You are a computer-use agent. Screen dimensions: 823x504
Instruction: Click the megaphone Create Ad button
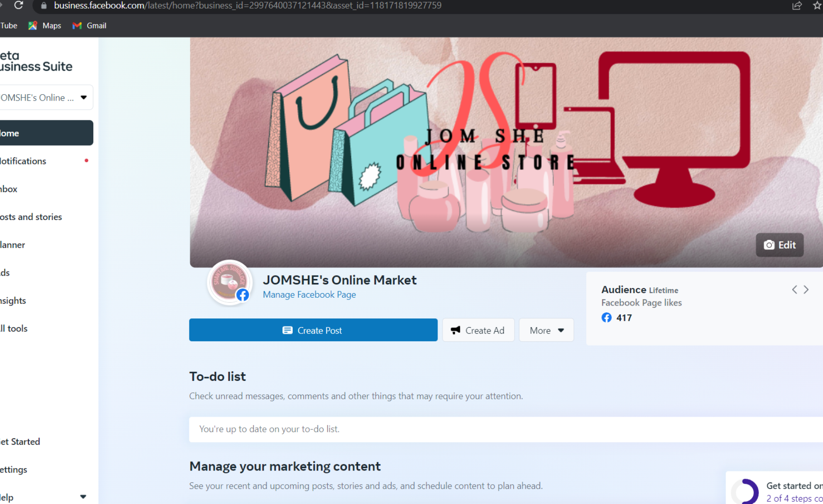coord(478,330)
